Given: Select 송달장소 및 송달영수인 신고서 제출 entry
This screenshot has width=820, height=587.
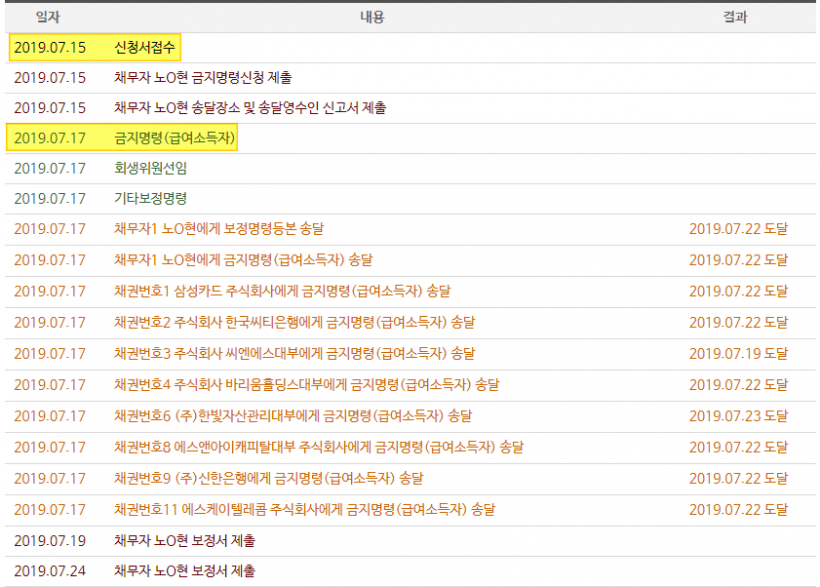Looking at the screenshot, I should [x=250, y=108].
